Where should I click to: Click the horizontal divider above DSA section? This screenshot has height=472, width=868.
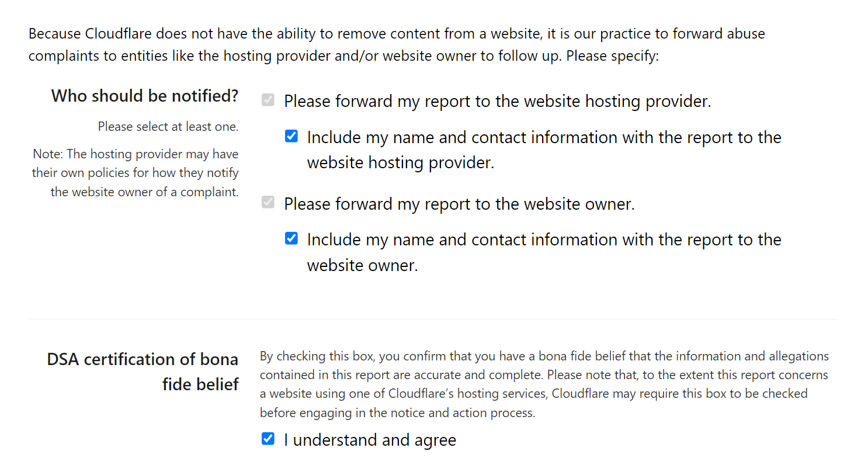click(x=432, y=319)
